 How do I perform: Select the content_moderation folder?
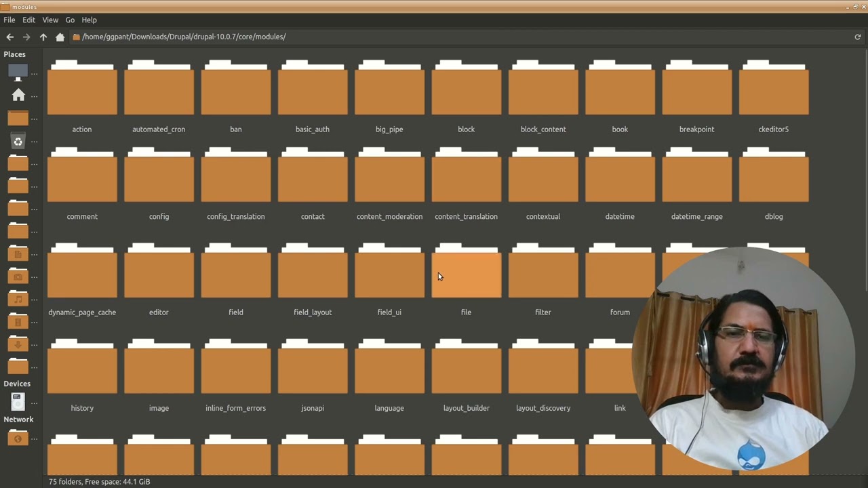[389, 176]
